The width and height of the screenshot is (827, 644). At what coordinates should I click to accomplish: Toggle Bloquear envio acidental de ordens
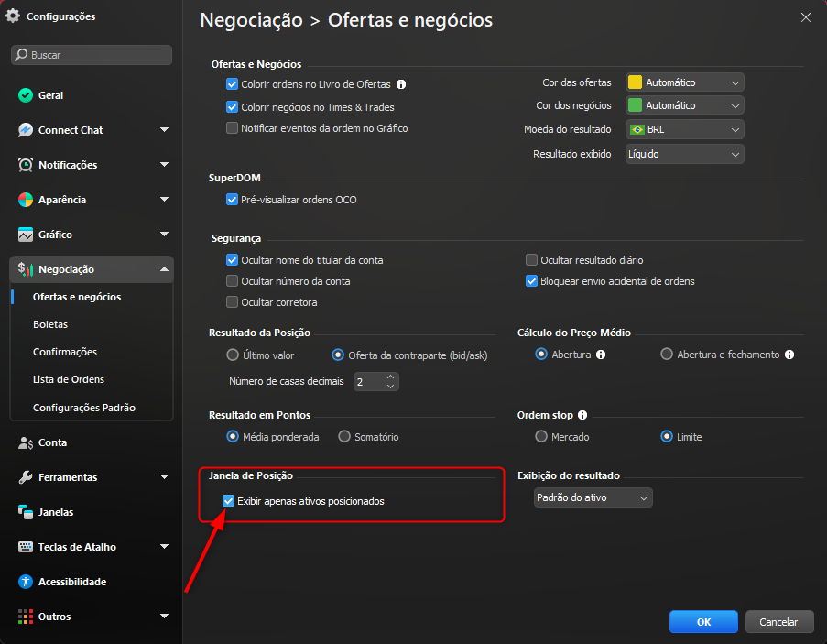[x=531, y=281]
